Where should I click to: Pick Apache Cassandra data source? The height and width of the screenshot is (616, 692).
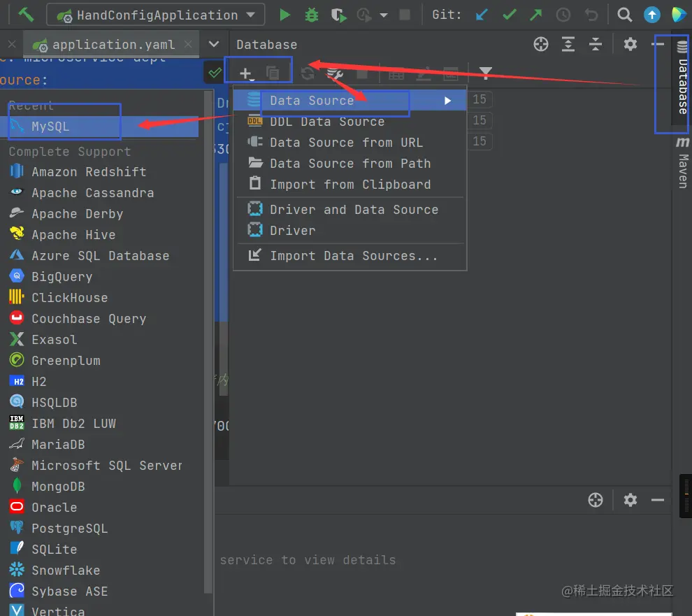(99, 192)
